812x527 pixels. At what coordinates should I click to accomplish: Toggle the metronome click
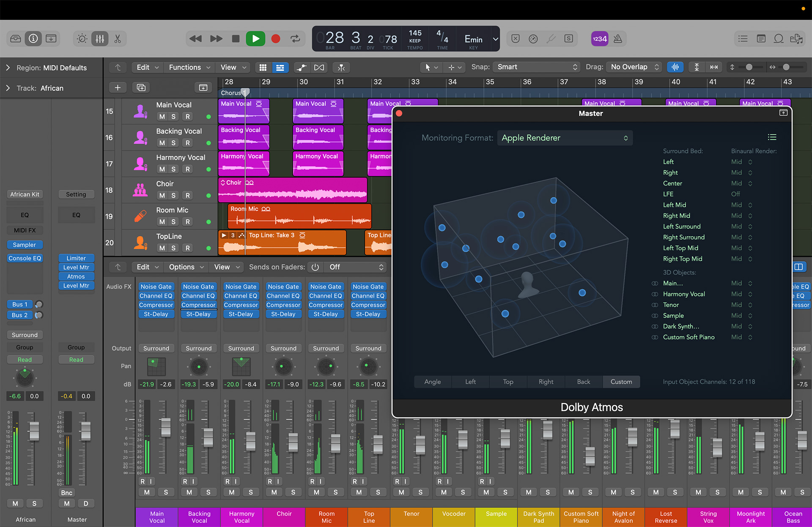[x=618, y=39]
